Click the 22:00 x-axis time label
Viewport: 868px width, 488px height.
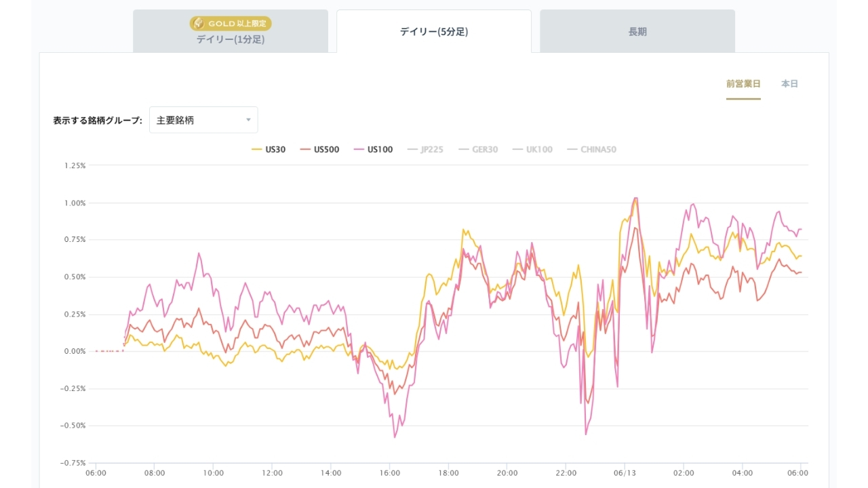click(x=566, y=472)
